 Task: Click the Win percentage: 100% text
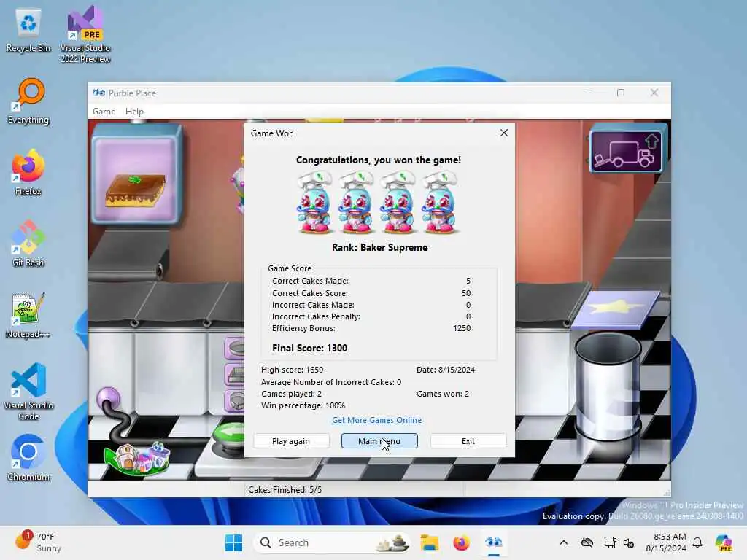303,405
